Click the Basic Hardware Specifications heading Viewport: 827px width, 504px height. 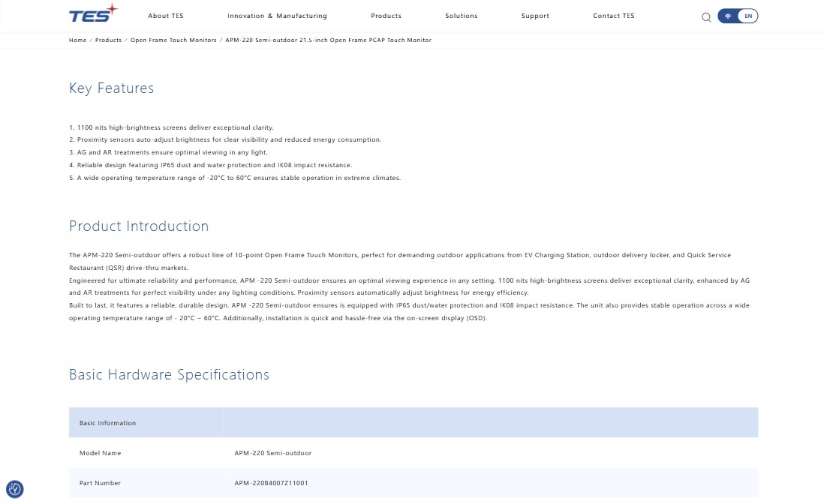169,375
